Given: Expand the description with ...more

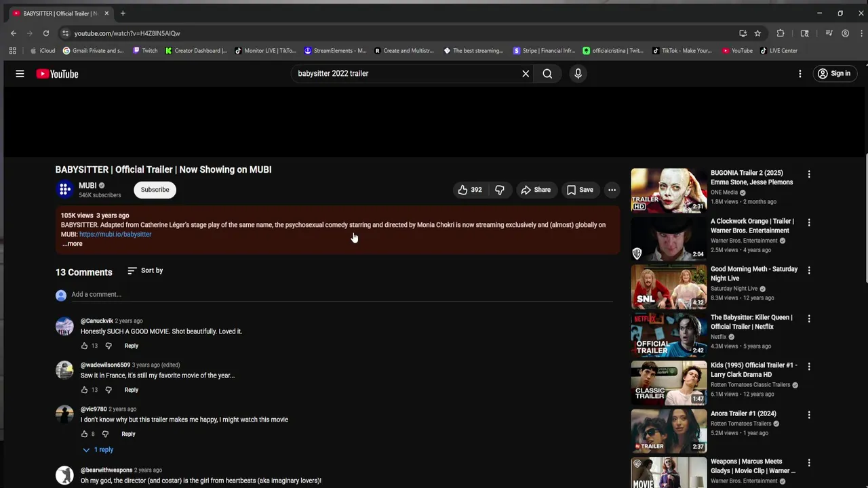Looking at the screenshot, I should [72, 244].
